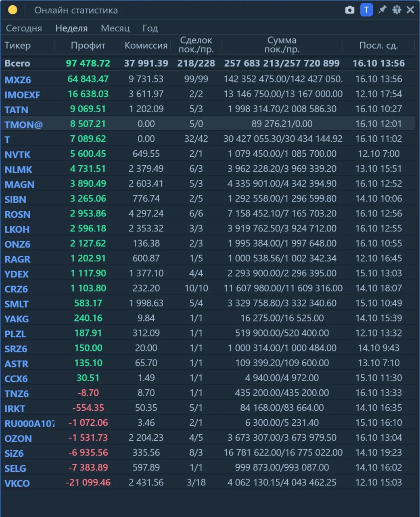Click the NVTK ticker
Viewport: 420px width, 517px height.
(x=17, y=154)
